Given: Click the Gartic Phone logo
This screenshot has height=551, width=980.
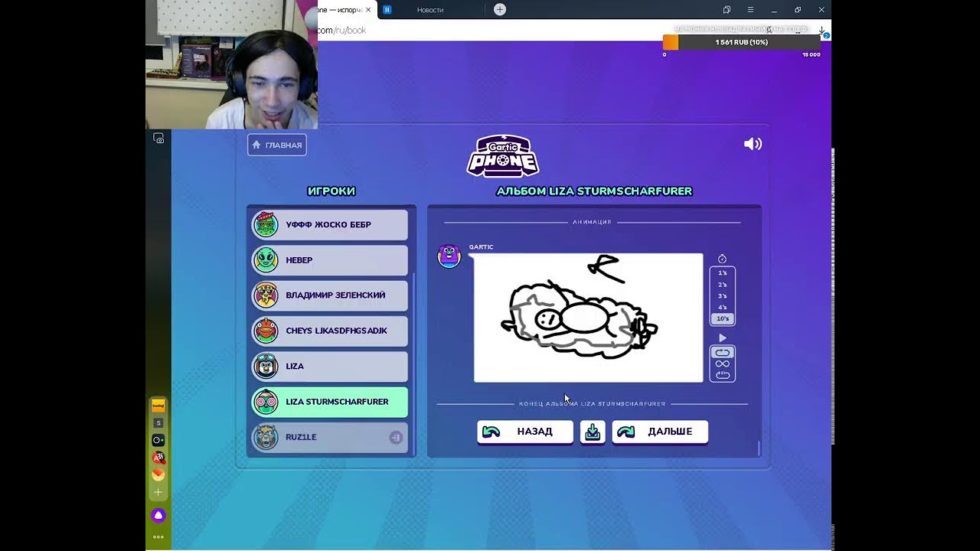Looking at the screenshot, I should (x=503, y=156).
